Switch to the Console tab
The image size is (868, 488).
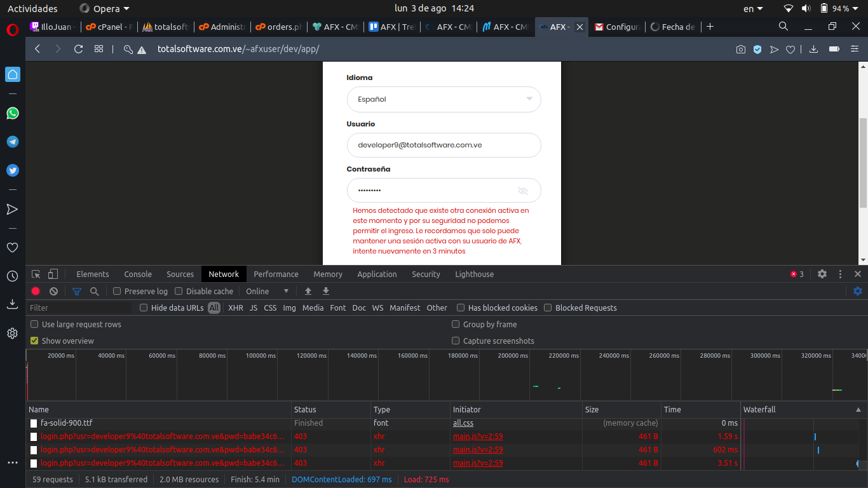(x=138, y=274)
